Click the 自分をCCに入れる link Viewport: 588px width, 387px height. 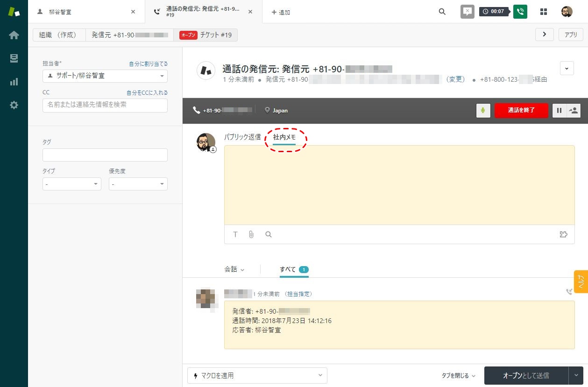tap(147, 93)
